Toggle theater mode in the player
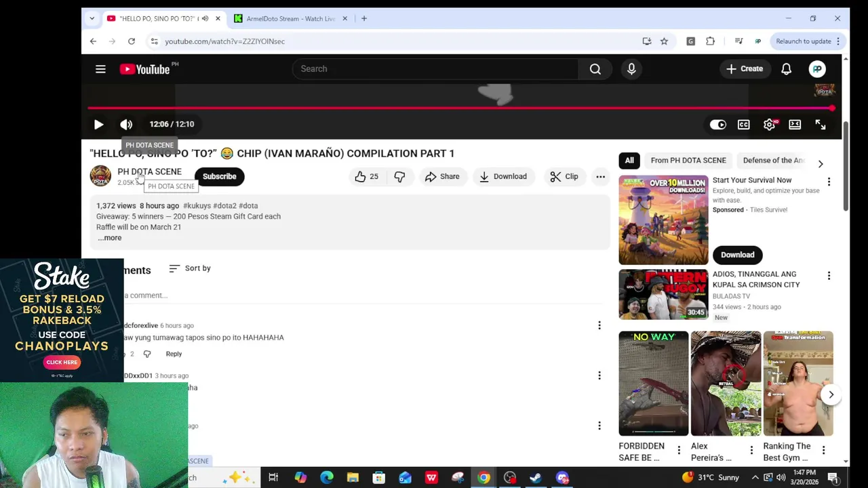The width and height of the screenshot is (868, 488). (795, 125)
